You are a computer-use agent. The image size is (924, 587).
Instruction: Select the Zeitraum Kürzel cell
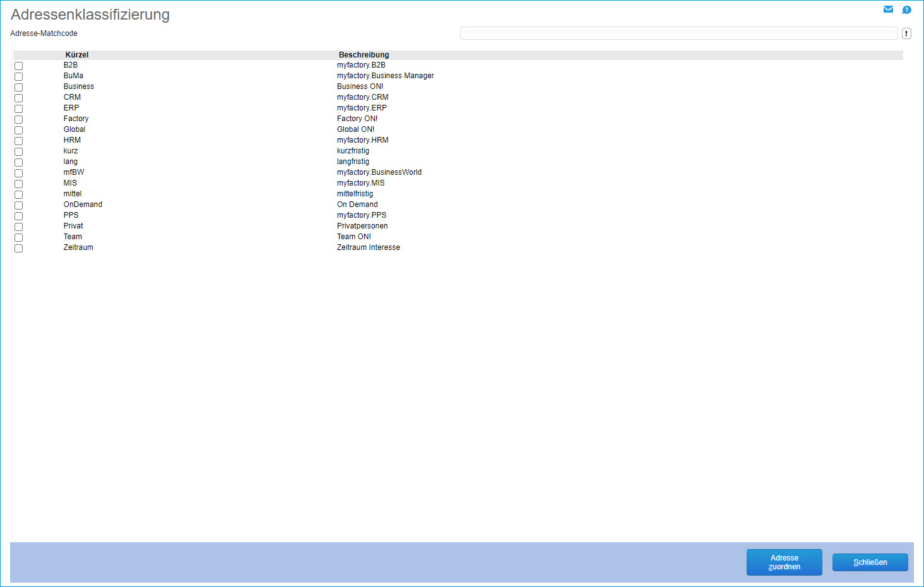(78, 247)
